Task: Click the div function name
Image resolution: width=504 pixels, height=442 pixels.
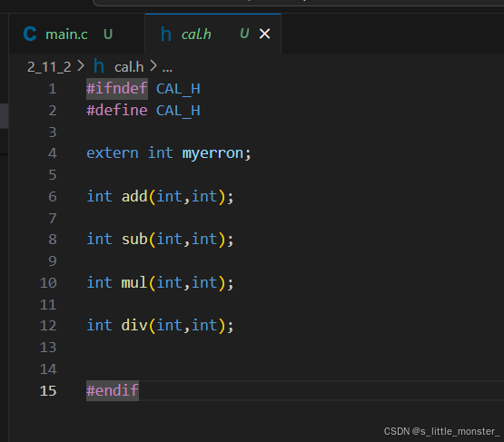Action: 134,326
